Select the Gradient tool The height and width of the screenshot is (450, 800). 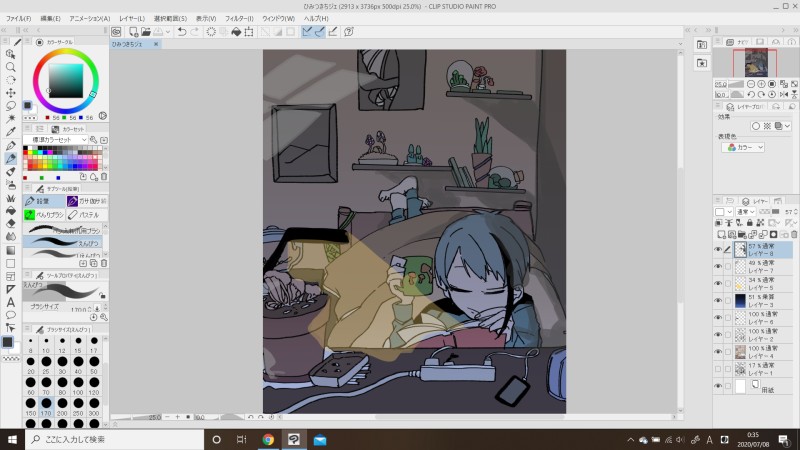[x=10, y=250]
